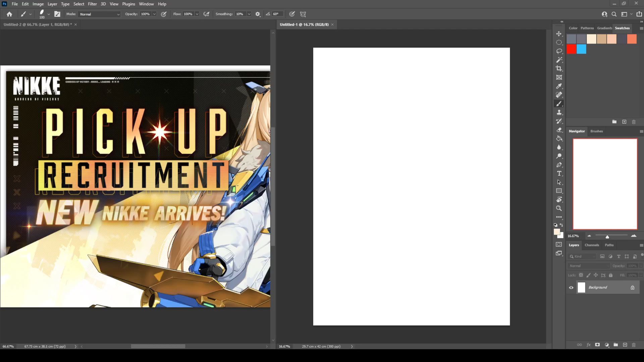Select the Eyedropper tool
The height and width of the screenshot is (362, 644).
pyautogui.click(x=559, y=86)
